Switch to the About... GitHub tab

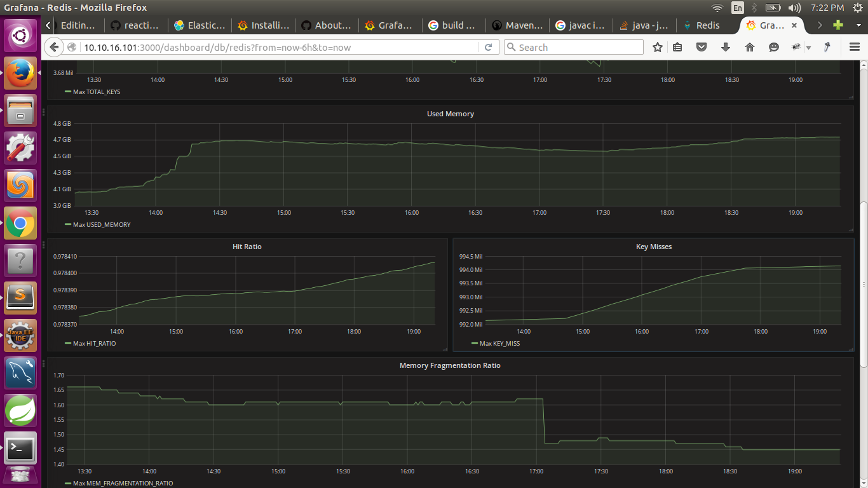point(327,25)
